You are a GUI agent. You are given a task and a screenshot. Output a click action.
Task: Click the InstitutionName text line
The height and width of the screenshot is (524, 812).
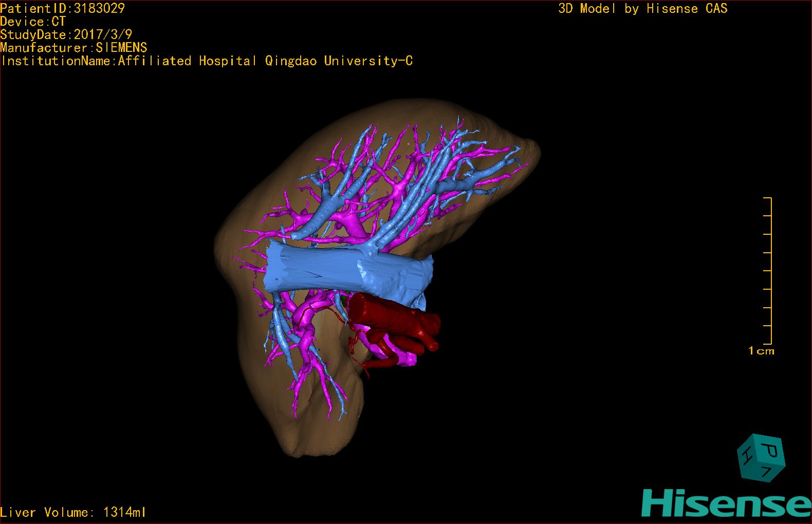point(207,61)
